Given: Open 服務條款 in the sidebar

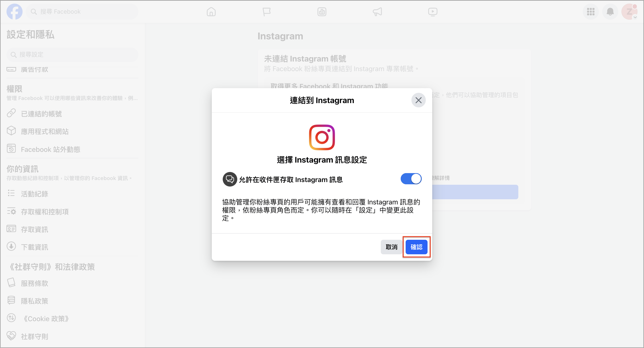Looking at the screenshot, I should 72,283.
